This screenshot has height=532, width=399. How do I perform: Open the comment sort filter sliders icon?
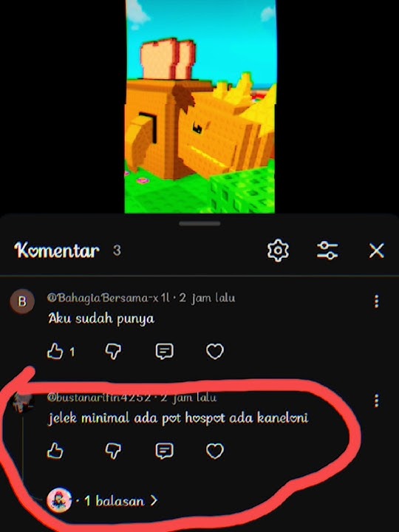tap(327, 250)
